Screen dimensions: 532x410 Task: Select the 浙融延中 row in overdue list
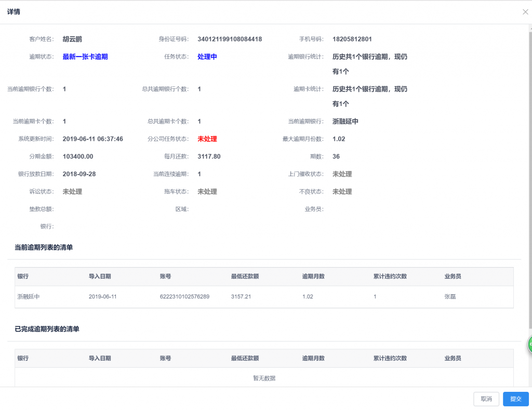264,297
